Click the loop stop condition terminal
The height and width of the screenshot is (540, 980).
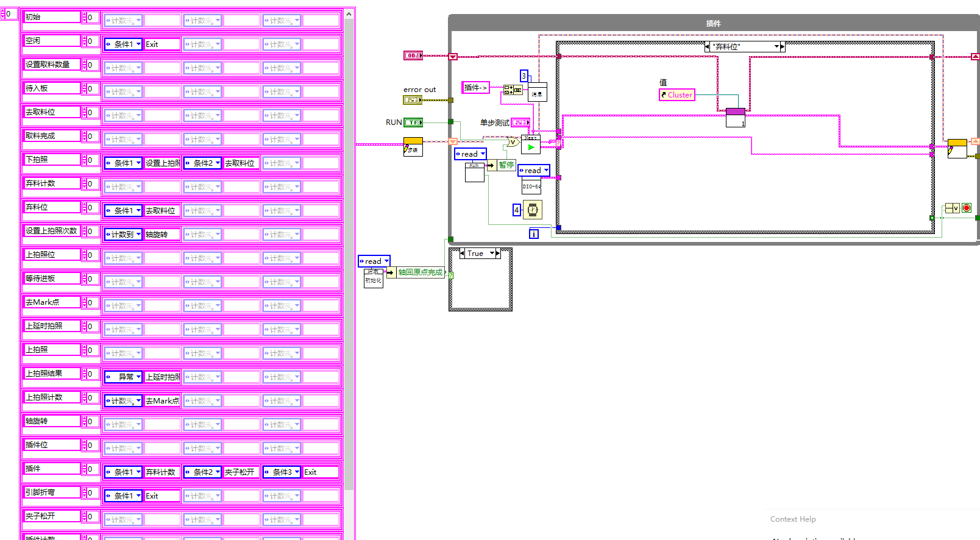(967, 208)
